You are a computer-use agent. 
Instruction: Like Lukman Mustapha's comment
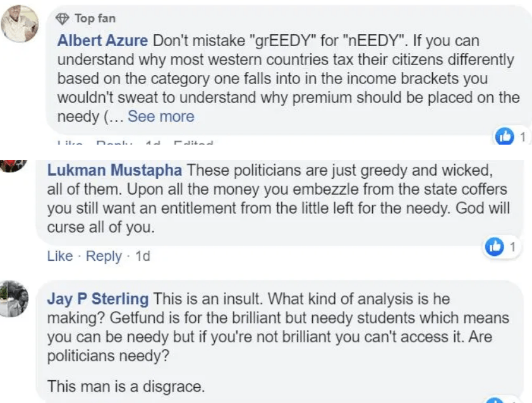coord(60,256)
